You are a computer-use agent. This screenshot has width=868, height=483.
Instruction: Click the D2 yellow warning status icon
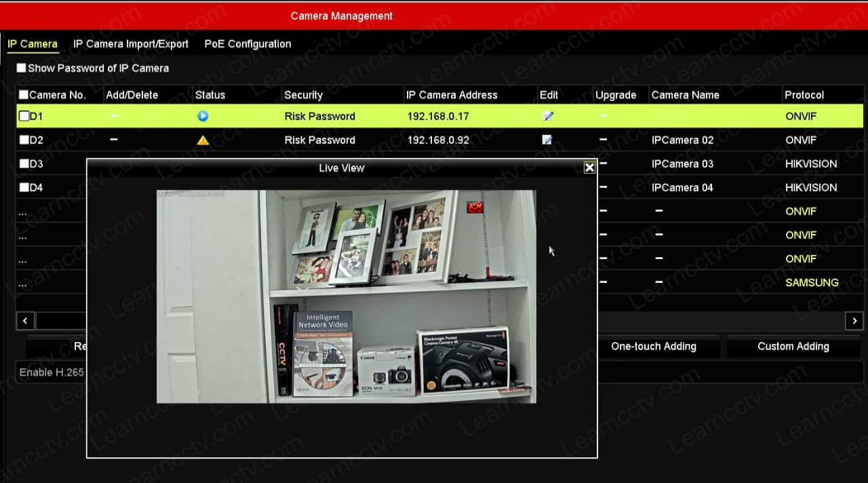tap(203, 140)
